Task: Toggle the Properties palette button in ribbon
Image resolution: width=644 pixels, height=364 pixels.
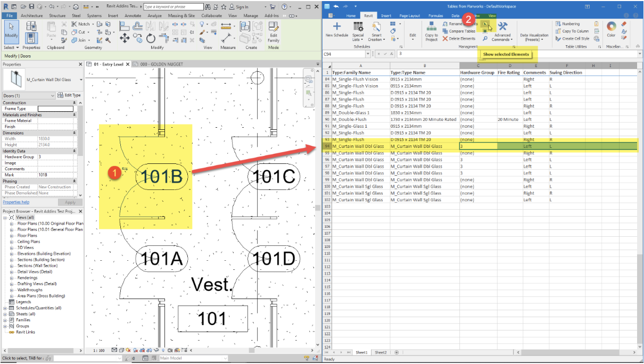Action: click(x=31, y=38)
